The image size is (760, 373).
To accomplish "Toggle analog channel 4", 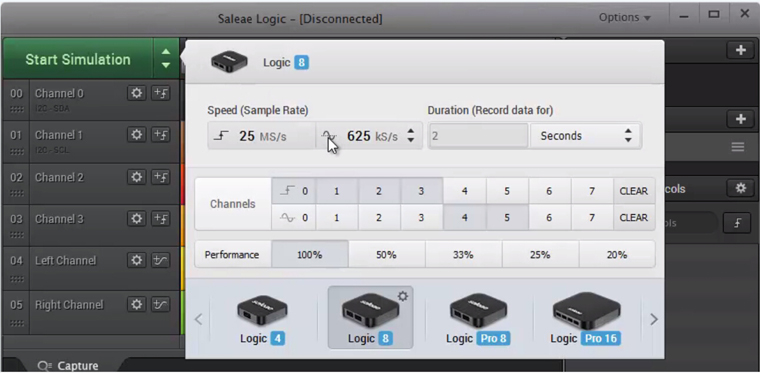I will pyautogui.click(x=464, y=218).
